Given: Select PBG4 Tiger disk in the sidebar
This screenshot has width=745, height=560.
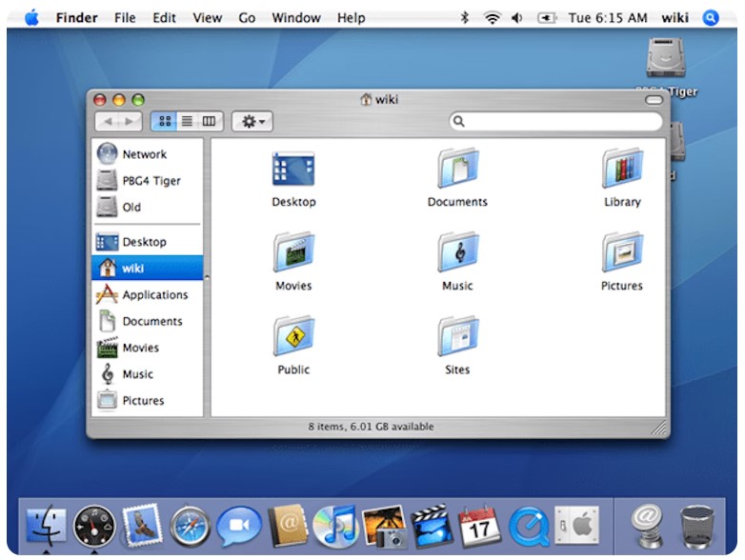Looking at the screenshot, I should point(148,181).
